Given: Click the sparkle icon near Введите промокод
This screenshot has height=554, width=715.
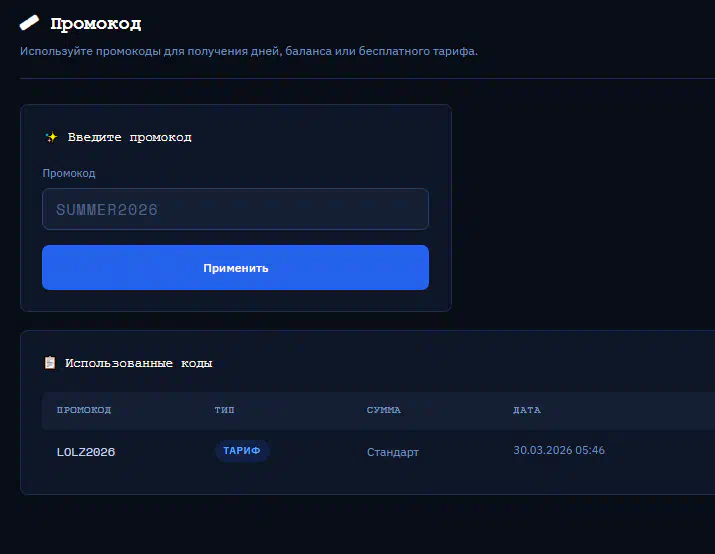Looking at the screenshot, I should coord(51,137).
